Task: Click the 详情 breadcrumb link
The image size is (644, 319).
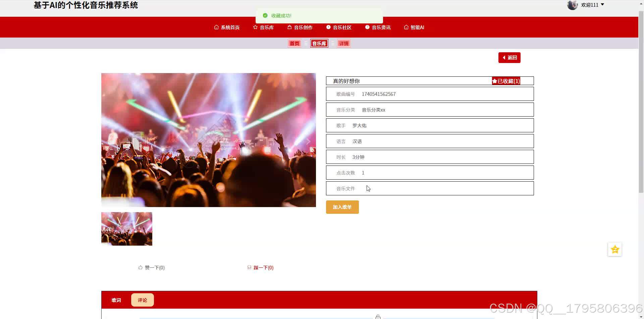Action: coord(344,44)
